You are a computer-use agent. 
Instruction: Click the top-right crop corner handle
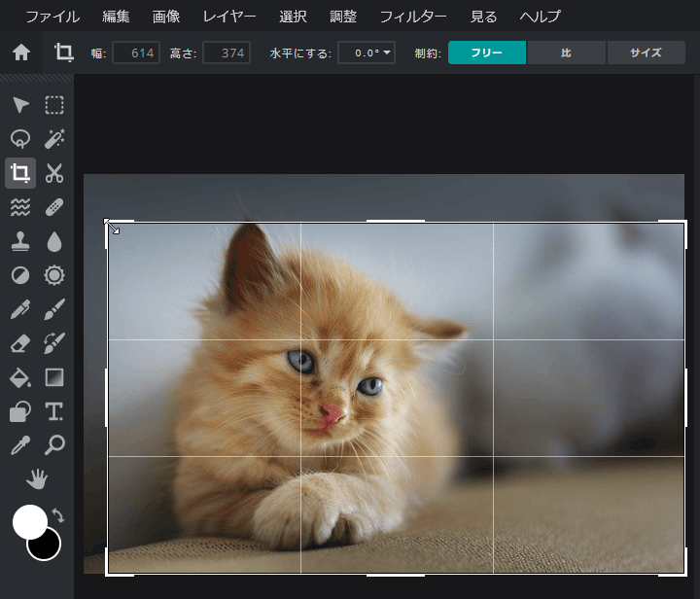[685, 222]
